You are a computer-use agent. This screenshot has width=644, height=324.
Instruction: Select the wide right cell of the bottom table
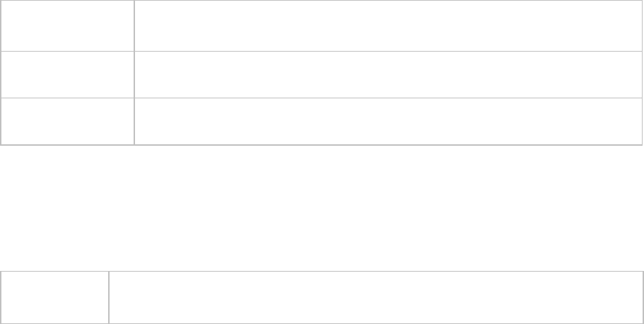375,297
